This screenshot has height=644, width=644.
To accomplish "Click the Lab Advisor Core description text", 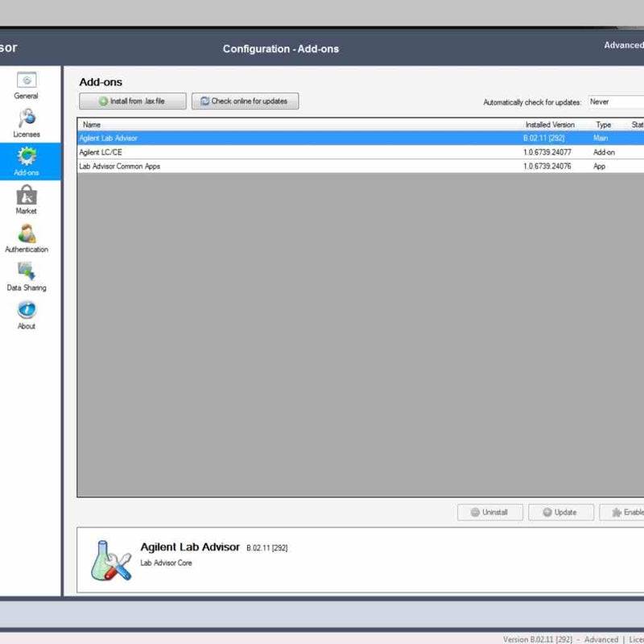I will [166, 563].
